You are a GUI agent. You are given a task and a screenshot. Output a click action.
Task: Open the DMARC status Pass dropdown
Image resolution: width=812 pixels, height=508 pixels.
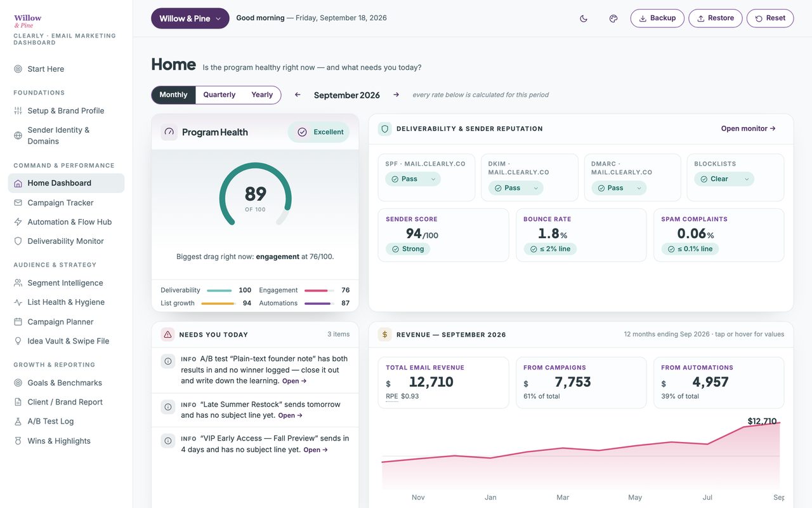click(x=619, y=188)
